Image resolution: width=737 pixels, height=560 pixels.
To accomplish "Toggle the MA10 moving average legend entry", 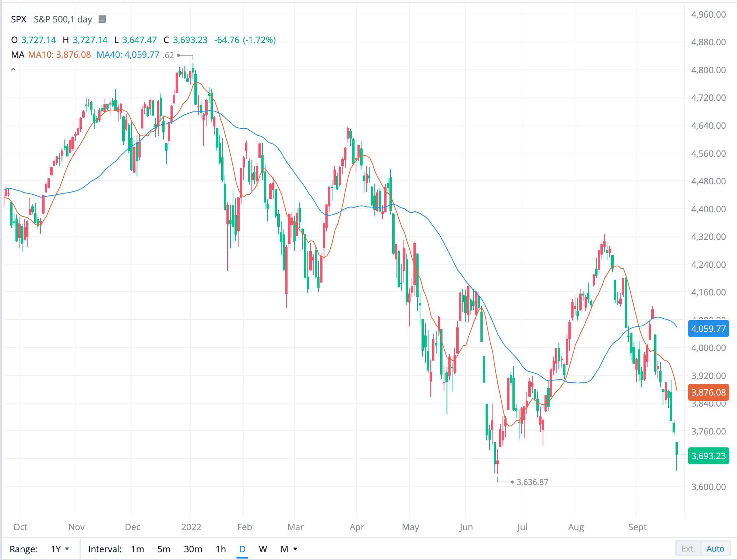I will pos(59,54).
